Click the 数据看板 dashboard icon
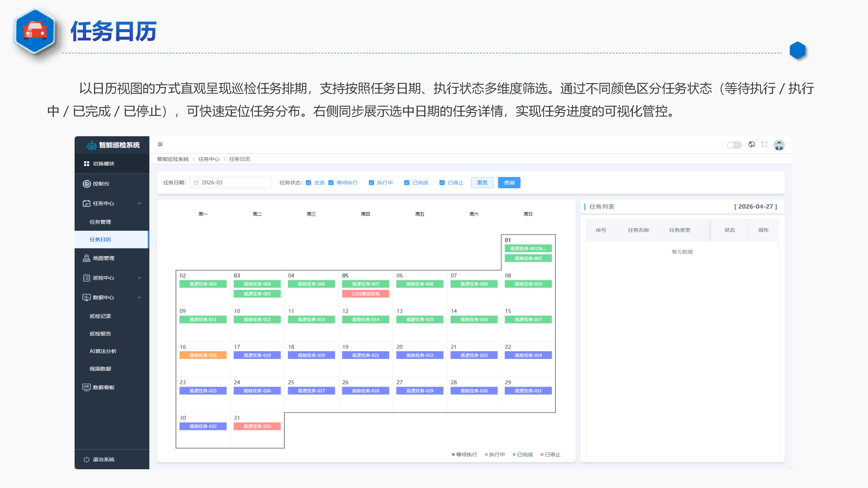 point(87,387)
